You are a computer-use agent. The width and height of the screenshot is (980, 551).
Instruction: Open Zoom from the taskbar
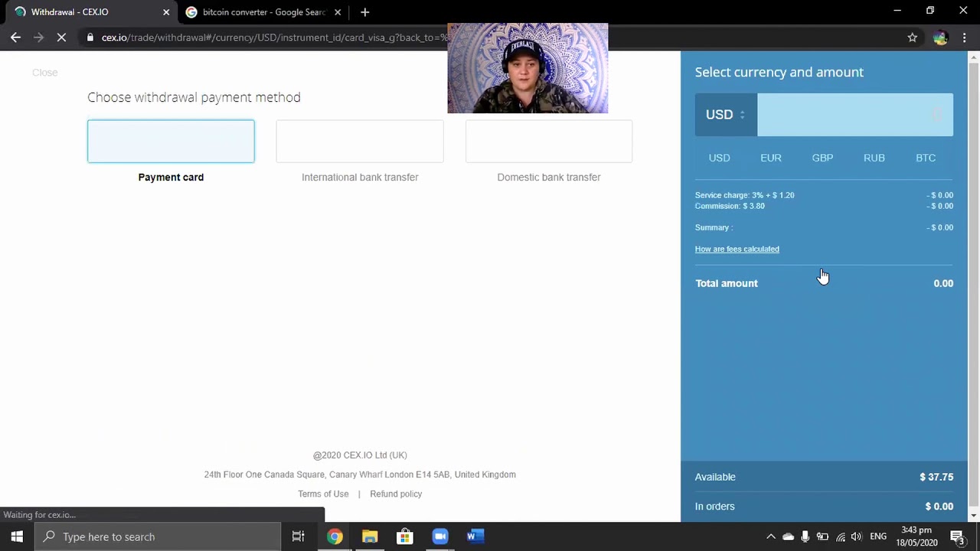coord(440,536)
